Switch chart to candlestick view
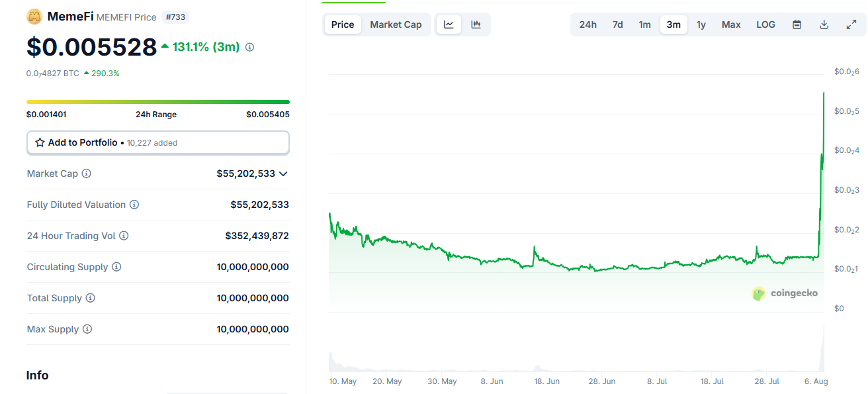 (x=475, y=24)
